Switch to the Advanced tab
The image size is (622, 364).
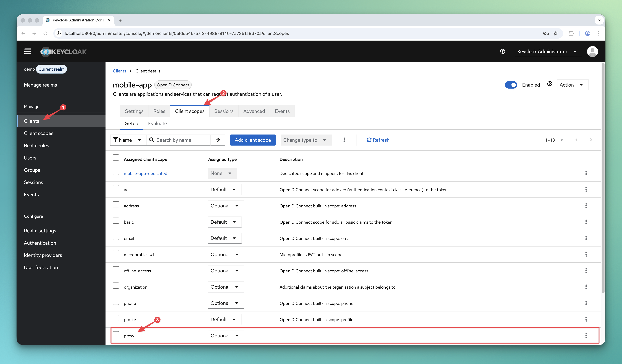pos(254,111)
